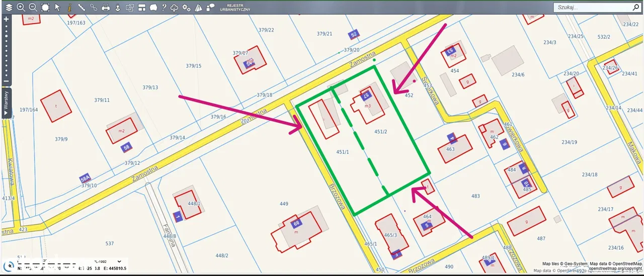The height and width of the screenshot is (276, 644).
Task: Select the zoom out magnifier tool
Action: tap(33, 7)
